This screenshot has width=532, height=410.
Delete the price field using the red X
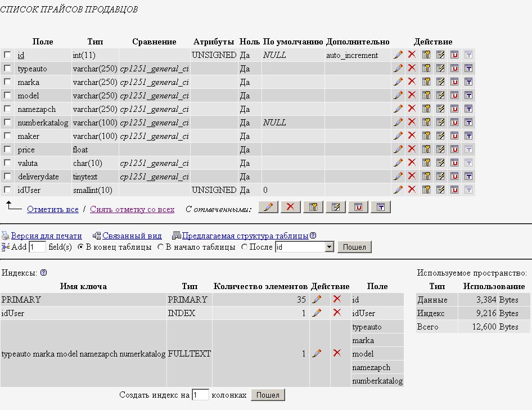point(412,150)
